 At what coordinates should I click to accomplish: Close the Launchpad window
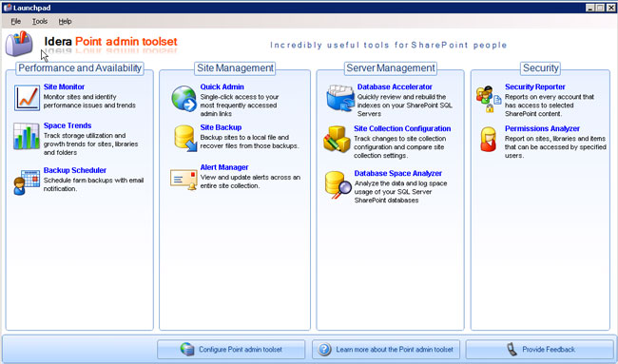(x=610, y=8)
